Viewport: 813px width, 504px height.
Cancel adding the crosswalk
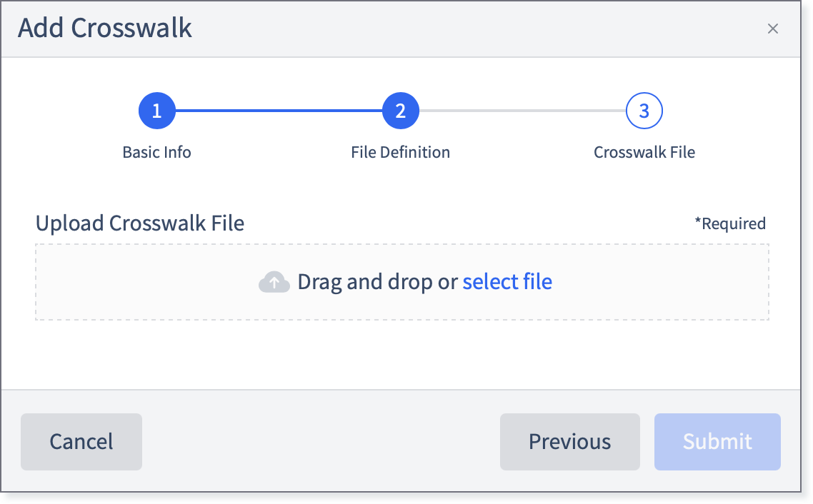[x=81, y=442]
